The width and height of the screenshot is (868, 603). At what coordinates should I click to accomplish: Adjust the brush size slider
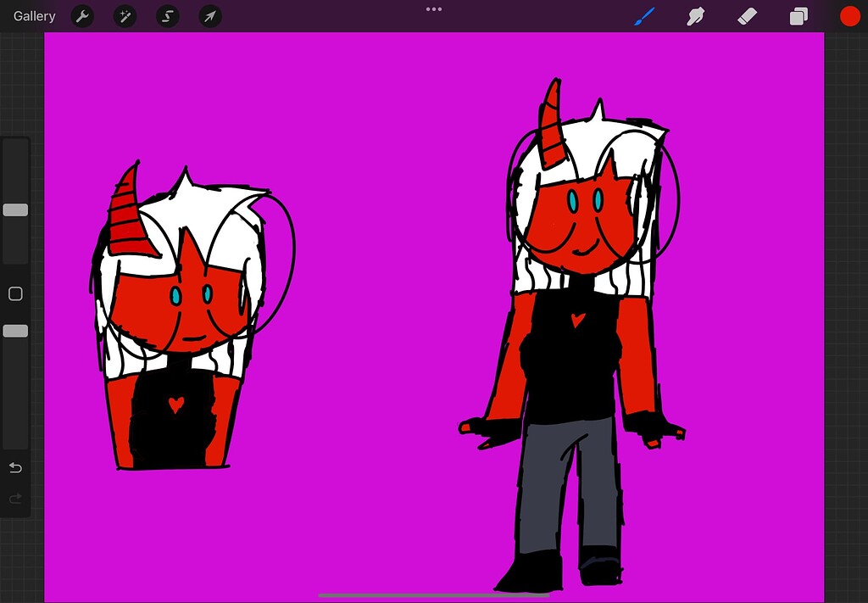[14, 209]
